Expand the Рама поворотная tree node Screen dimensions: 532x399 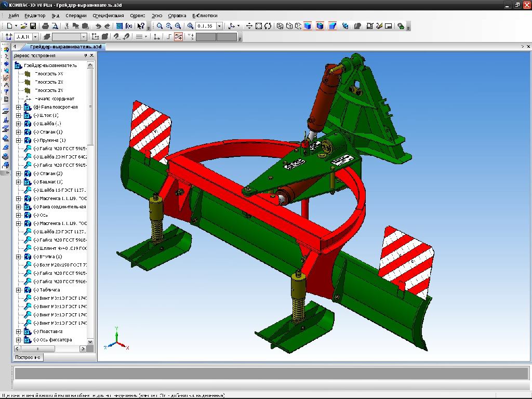click(19, 107)
